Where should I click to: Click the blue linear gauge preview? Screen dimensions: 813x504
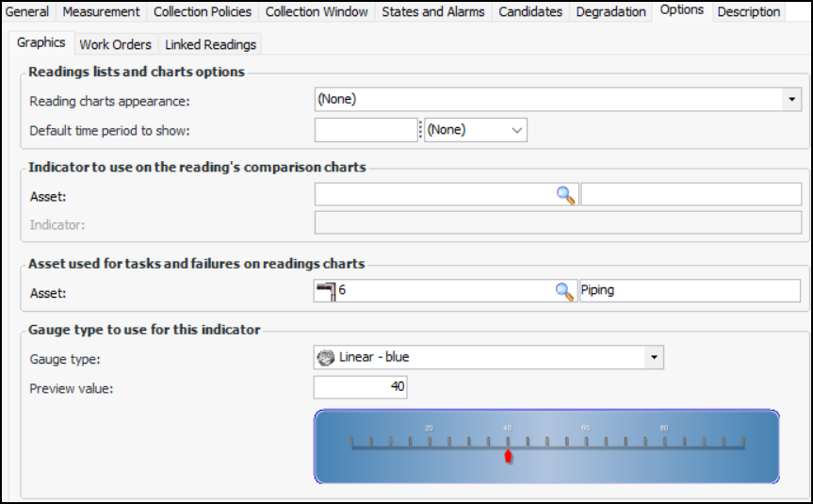coord(546,447)
